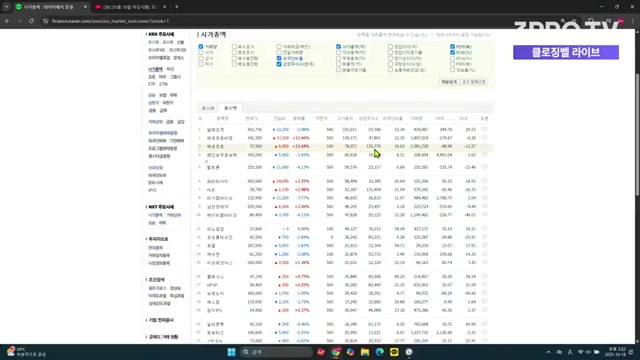Viewport: 640px width, 360px height.
Task: Open the rightmost pinned taskbar app
Action: pos(409,352)
